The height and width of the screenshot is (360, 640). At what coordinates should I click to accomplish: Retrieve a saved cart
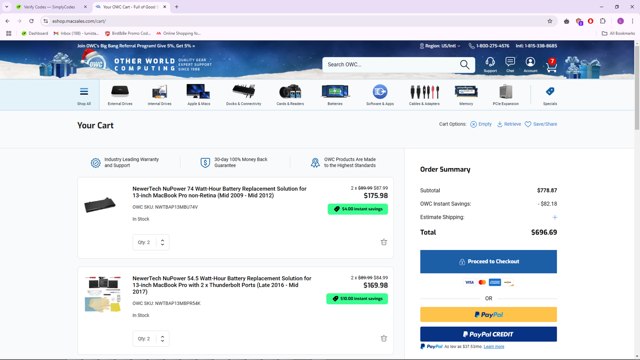pos(509,124)
